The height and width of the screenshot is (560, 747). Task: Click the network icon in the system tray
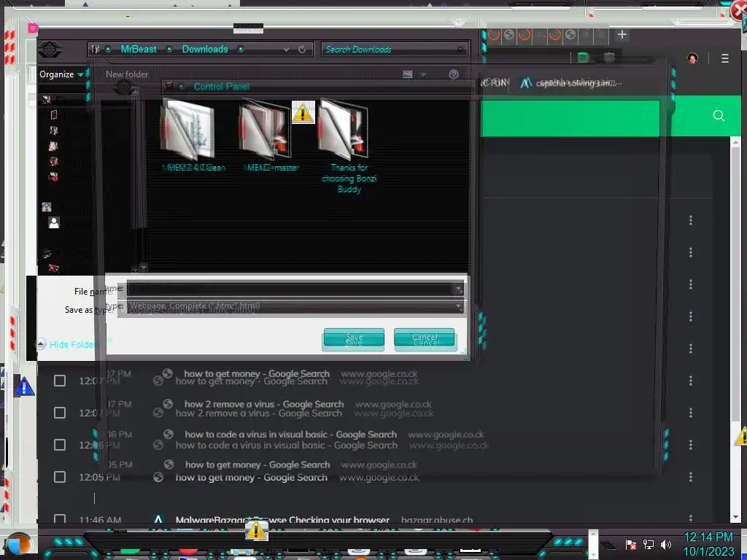click(x=648, y=544)
